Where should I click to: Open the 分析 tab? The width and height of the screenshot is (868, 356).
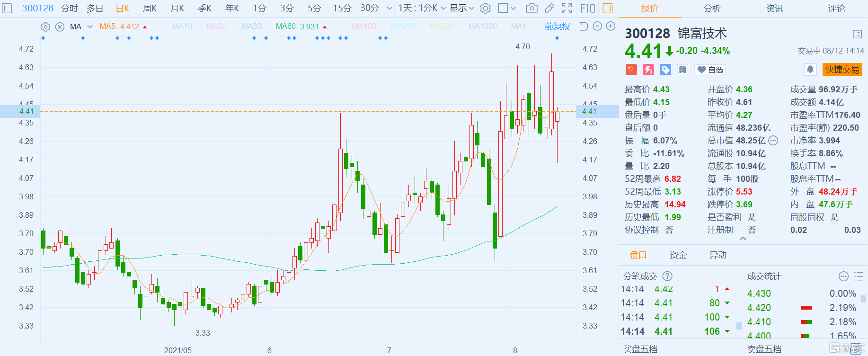point(712,9)
